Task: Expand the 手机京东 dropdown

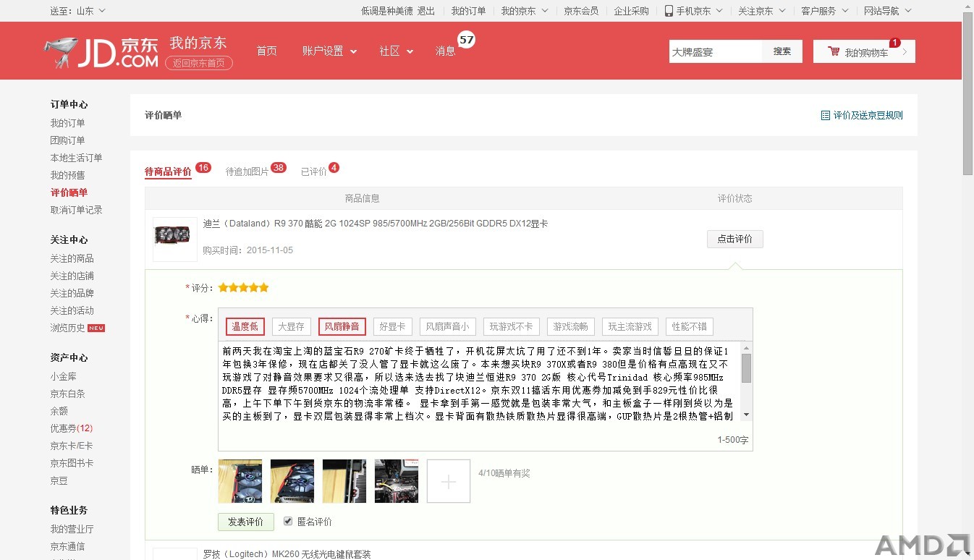Action: point(693,11)
